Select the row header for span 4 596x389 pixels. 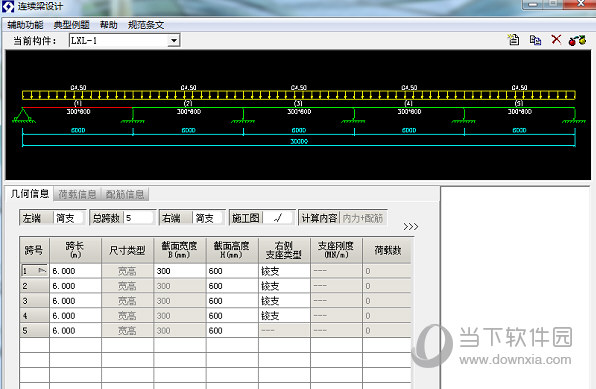(34, 316)
